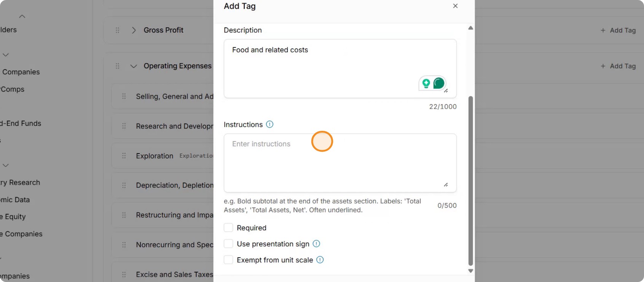Screen dimensions: 644x282
Task: Click the dialog scrollbar up arrow
Action: click(471, 28)
